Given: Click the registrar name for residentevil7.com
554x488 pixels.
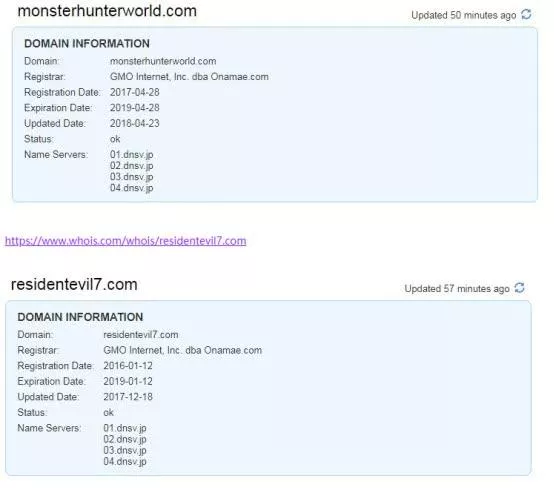Looking at the screenshot, I should click(182, 350).
